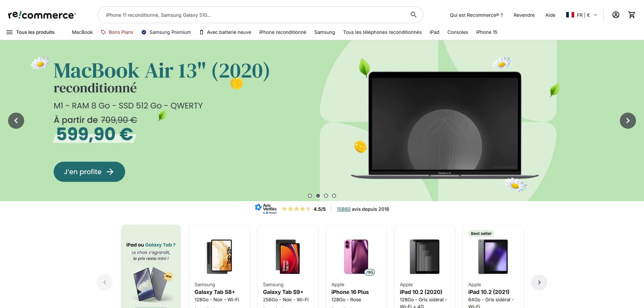Open the Samsung Premium category

coord(166,32)
